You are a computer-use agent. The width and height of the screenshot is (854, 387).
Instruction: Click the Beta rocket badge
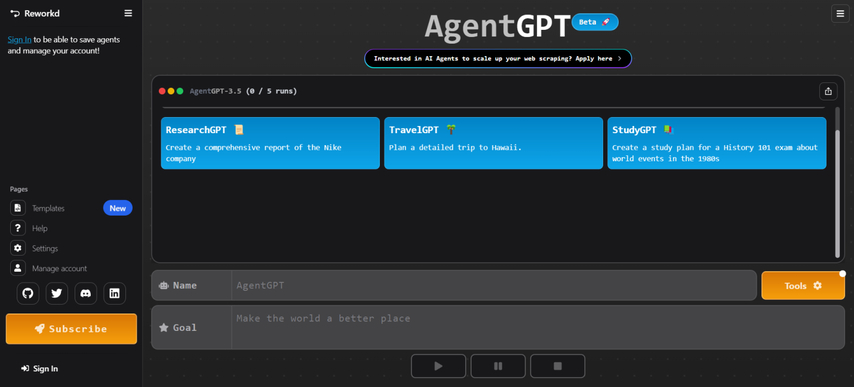coord(595,22)
